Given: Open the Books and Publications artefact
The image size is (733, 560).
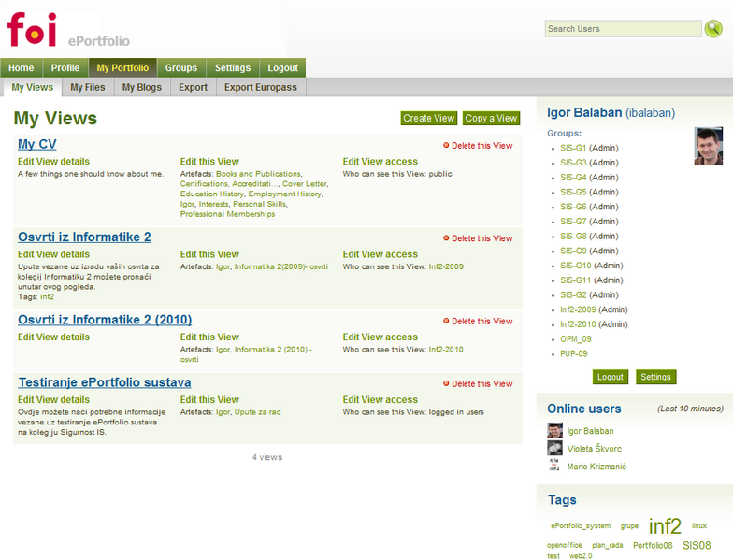Looking at the screenshot, I should click(258, 174).
